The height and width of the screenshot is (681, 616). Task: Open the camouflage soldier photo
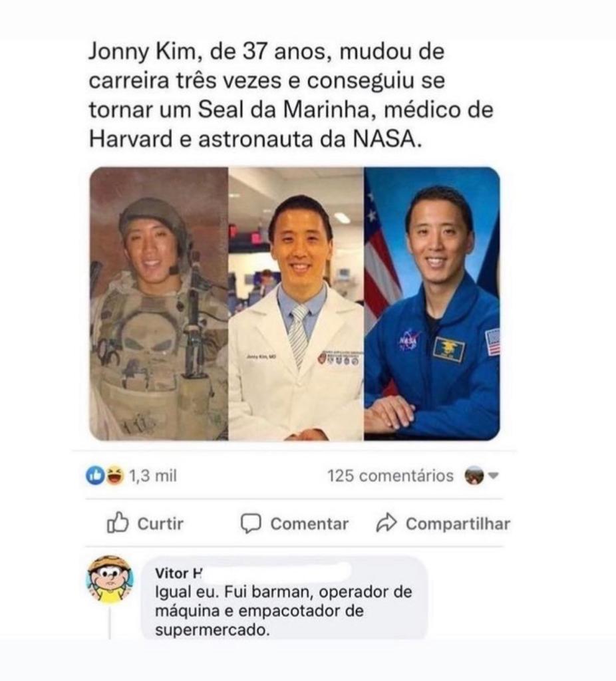[x=159, y=303]
